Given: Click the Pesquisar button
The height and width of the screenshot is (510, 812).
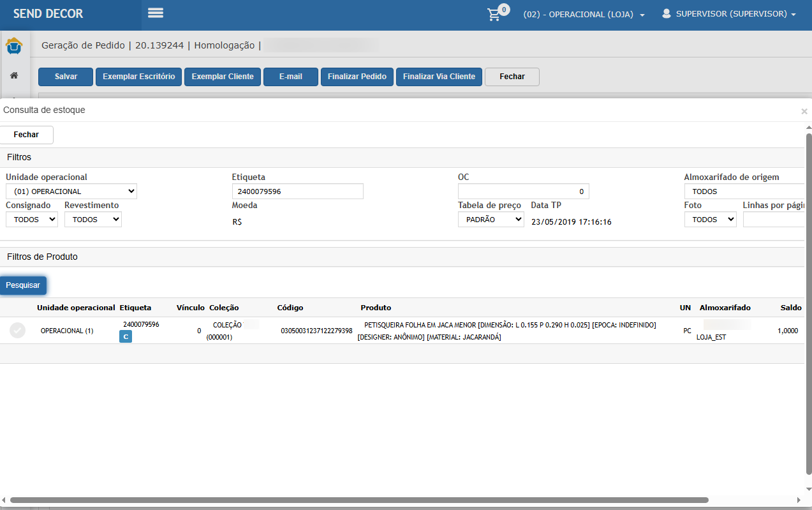Looking at the screenshot, I should click(23, 285).
